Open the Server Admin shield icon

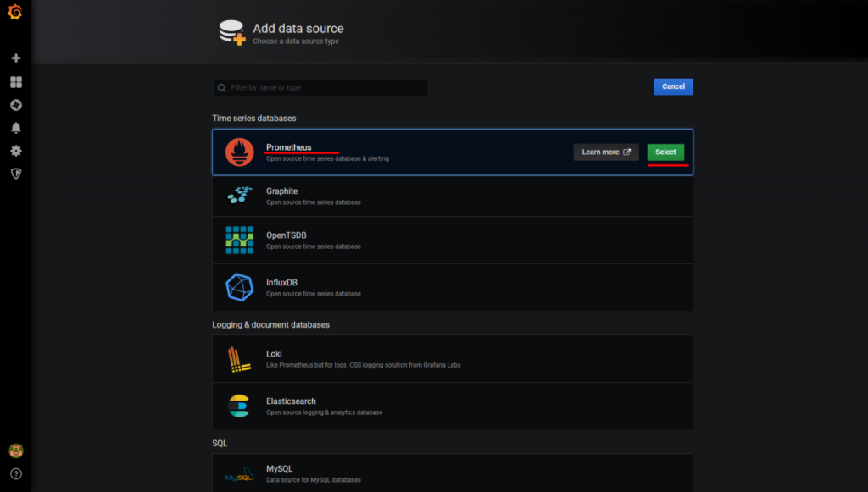tap(15, 173)
